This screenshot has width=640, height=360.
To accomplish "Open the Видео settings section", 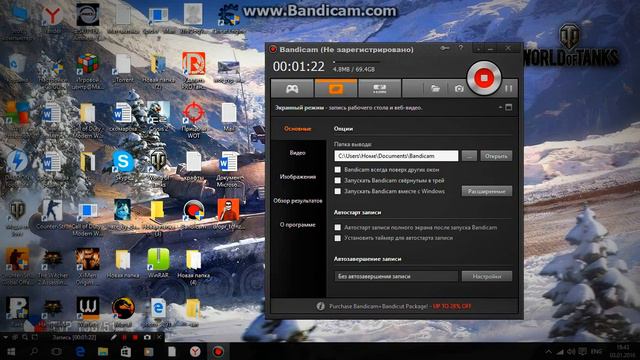I will (298, 153).
